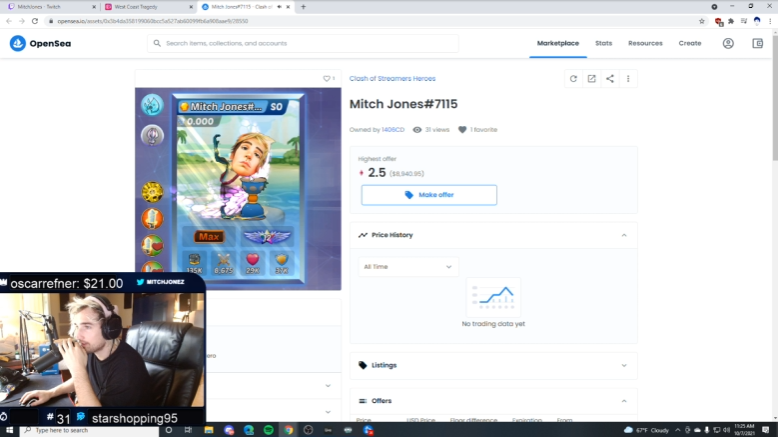Expand the lower collapsed panel under the NFT image
Viewport: 778px width, 437px height.
tap(328, 412)
